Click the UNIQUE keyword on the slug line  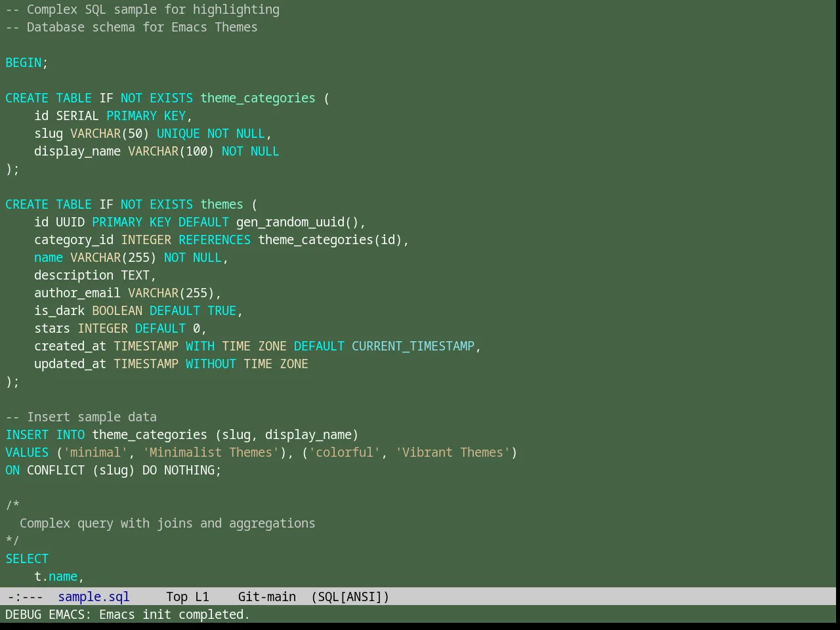pos(178,133)
